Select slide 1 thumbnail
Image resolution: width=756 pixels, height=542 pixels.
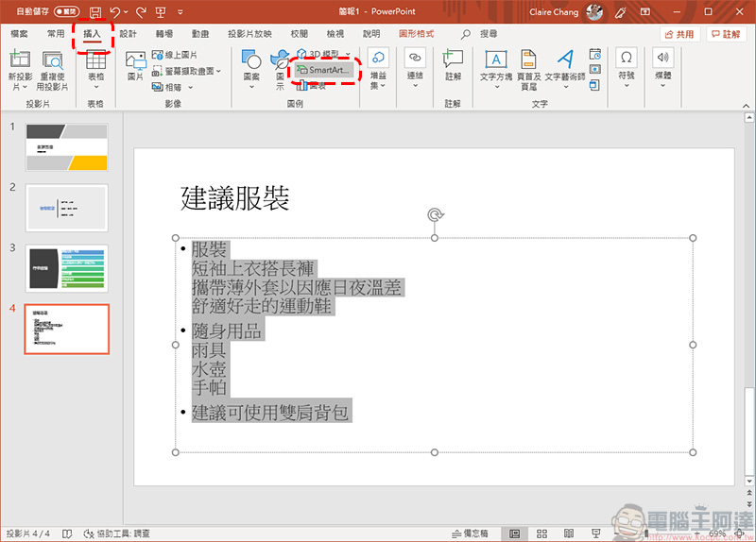pos(66,147)
